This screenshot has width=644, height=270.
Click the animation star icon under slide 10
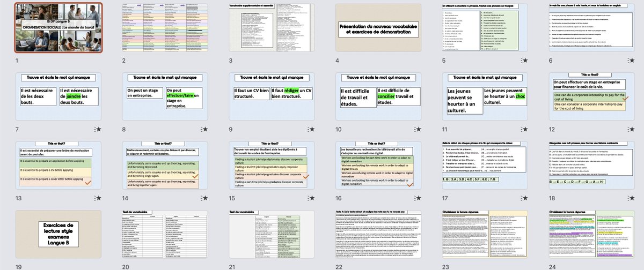(x=419, y=129)
